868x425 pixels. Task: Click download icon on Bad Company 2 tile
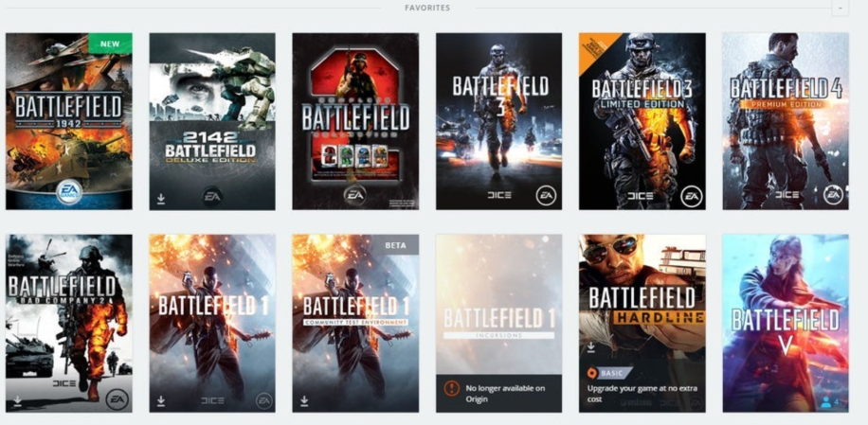[x=17, y=400]
